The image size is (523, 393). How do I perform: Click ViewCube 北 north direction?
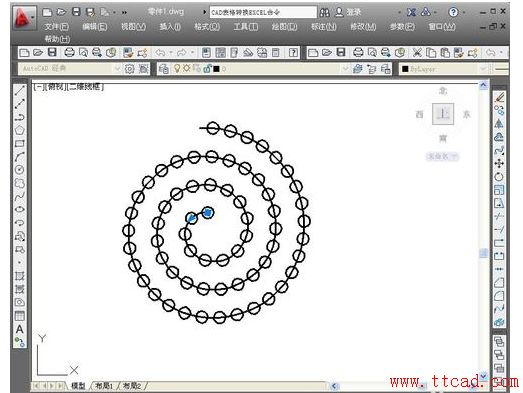click(443, 90)
